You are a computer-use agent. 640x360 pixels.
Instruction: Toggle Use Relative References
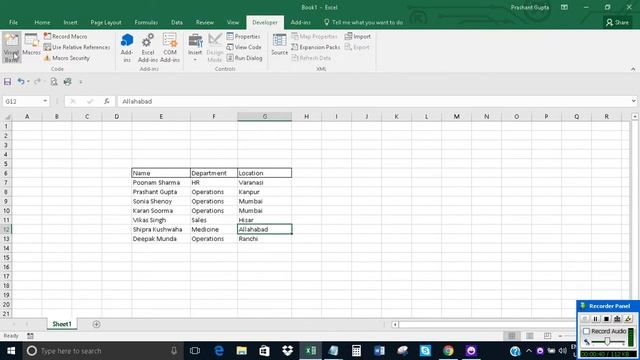[77, 47]
